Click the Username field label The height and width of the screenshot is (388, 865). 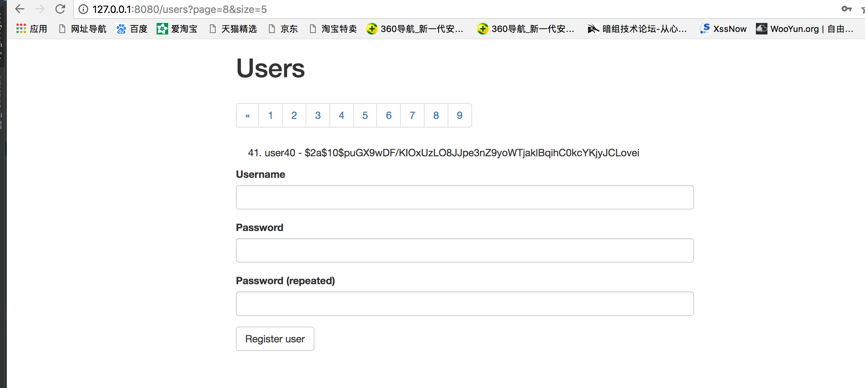(x=260, y=174)
